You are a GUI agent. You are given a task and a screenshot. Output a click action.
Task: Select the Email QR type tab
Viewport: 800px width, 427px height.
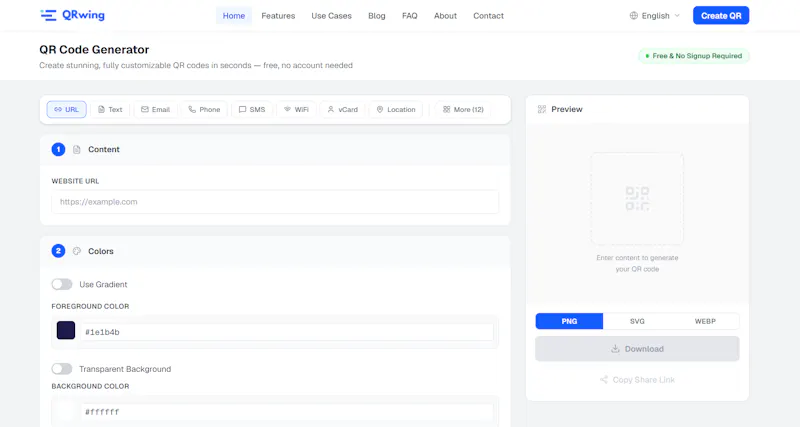(156, 110)
